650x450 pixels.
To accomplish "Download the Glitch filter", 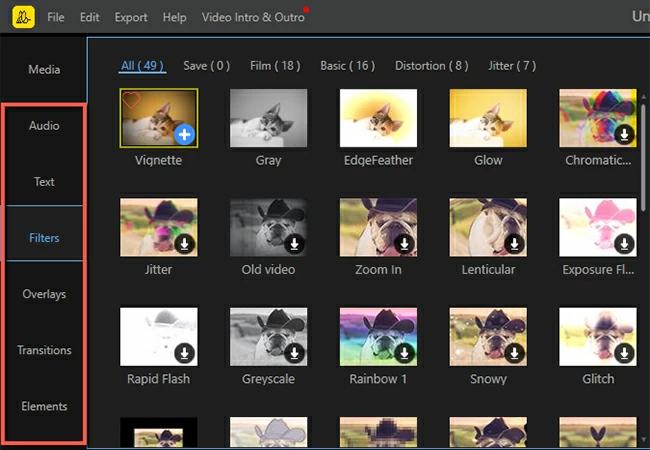I will point(624,353).
